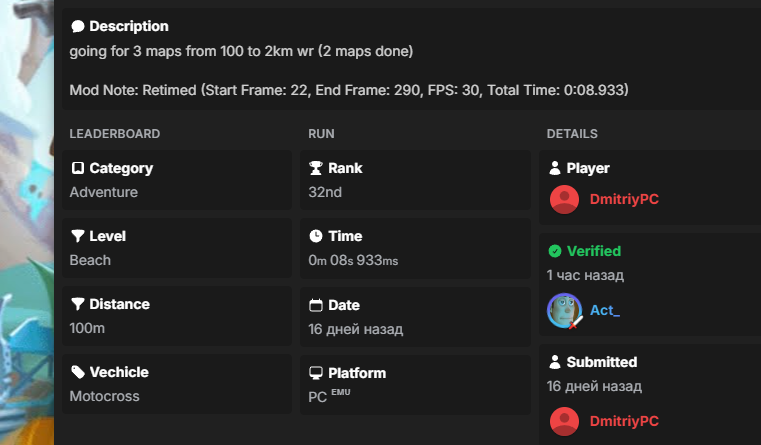Open DmitriyPC link under Submitted

tap(624, 421)
